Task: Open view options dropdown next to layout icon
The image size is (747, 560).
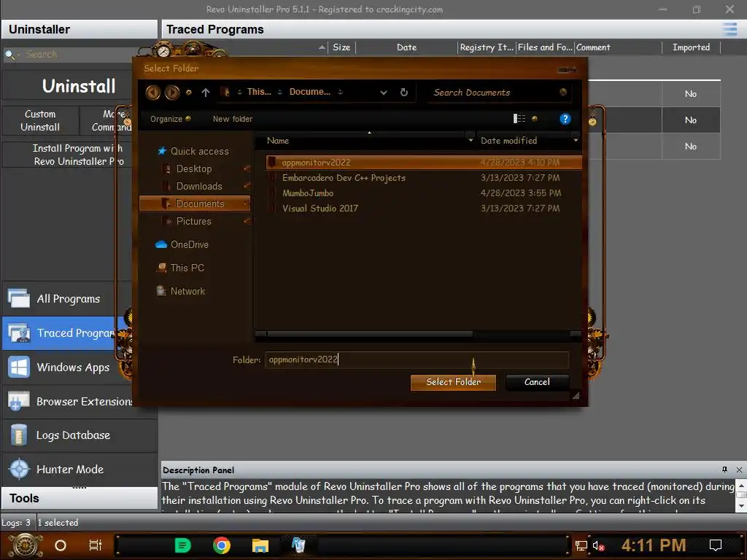Action: (535, 119)
